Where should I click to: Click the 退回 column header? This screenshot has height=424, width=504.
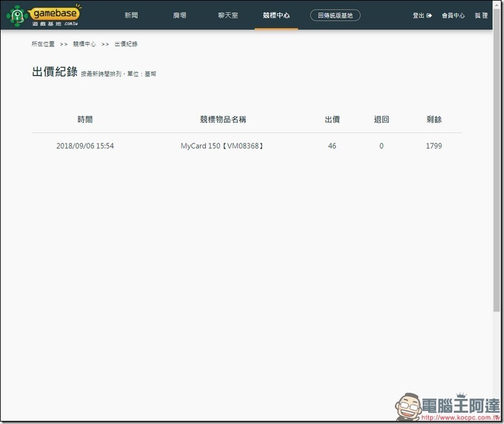pos(381,120)
